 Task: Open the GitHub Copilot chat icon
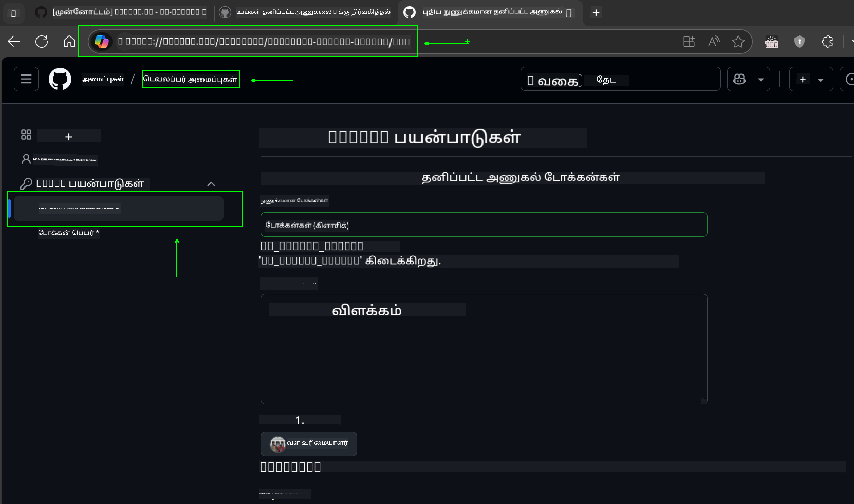point(739,79)
